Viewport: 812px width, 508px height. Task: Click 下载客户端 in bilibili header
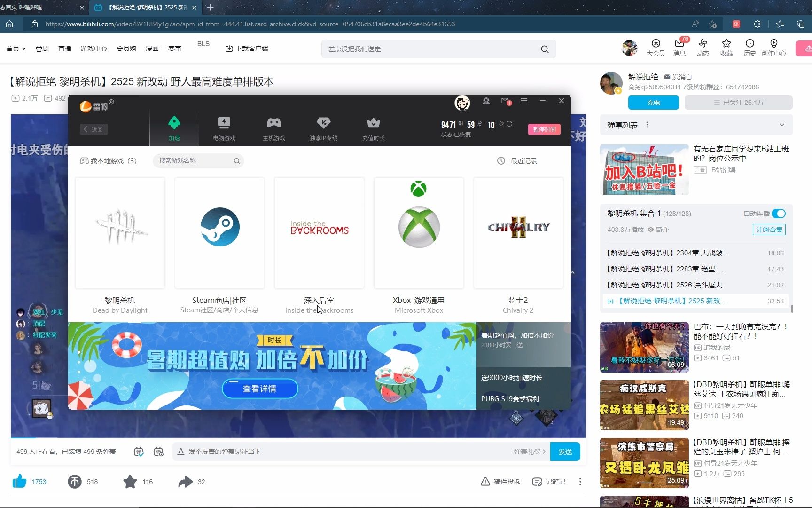(247, 48)
